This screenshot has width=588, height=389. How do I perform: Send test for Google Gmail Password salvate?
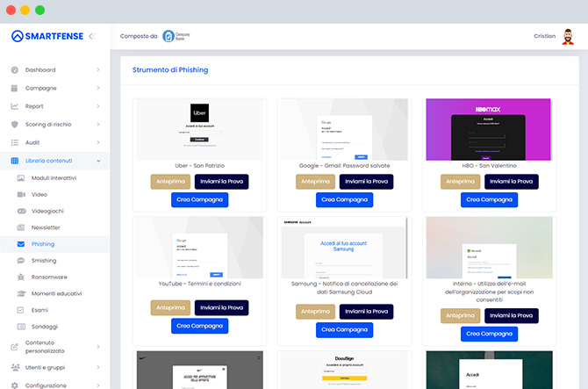366,182
